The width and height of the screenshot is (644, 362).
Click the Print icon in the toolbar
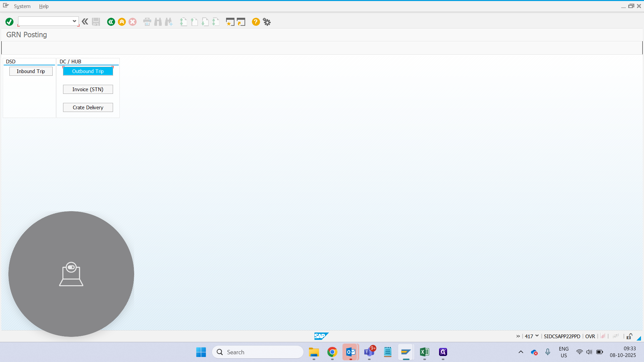(x=147, y=22)
